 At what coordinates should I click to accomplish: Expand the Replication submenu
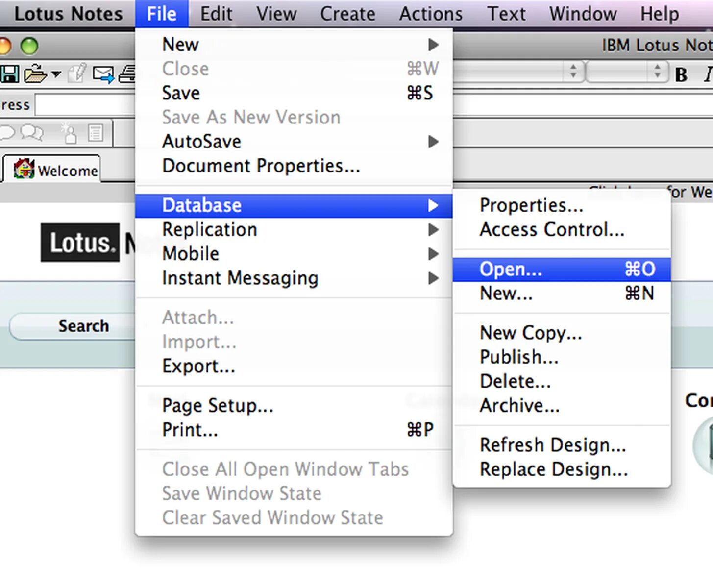point(294,230)
